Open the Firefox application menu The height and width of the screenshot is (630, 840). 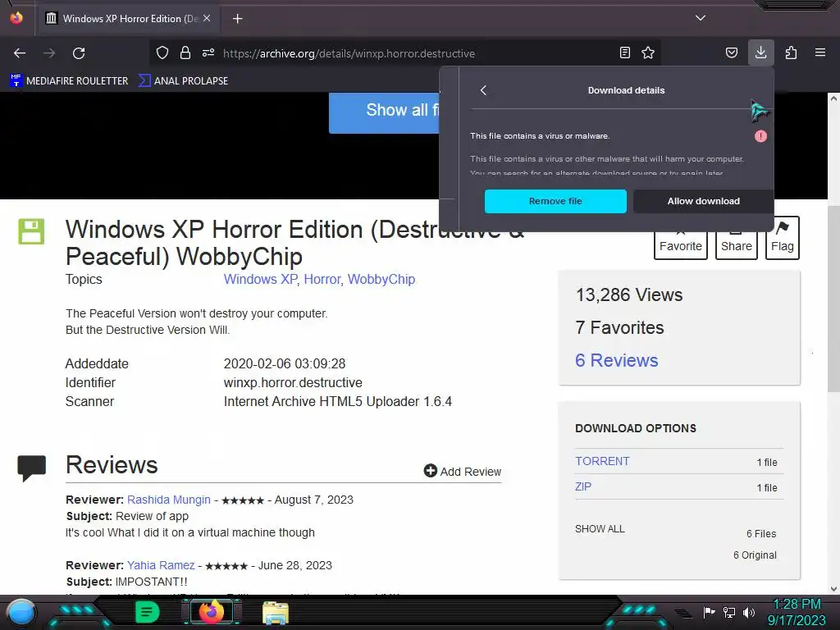[820, 52]
